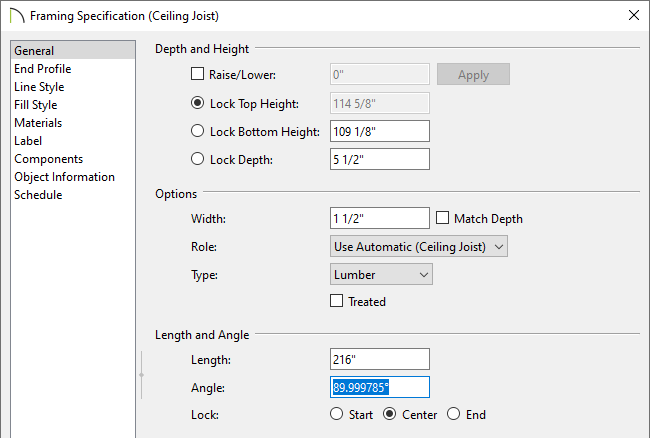Open the End Profile panel

pos(43,69)
